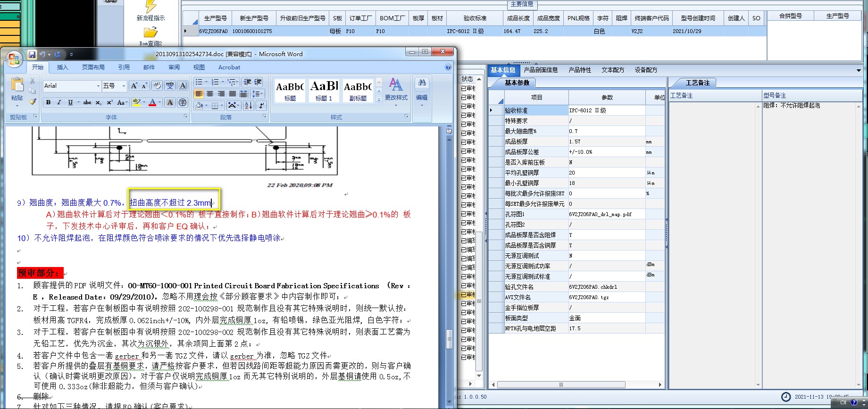Open the phonetic guide (wén) tool

(170, 85)
